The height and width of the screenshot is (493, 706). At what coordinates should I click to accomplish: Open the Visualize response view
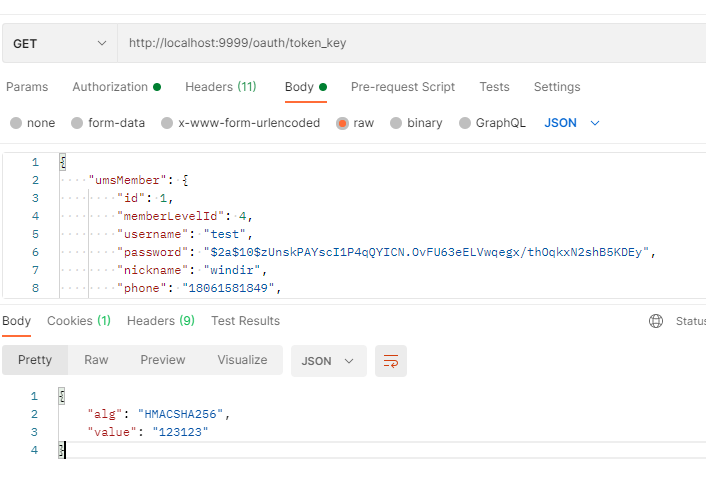[242, 360]
